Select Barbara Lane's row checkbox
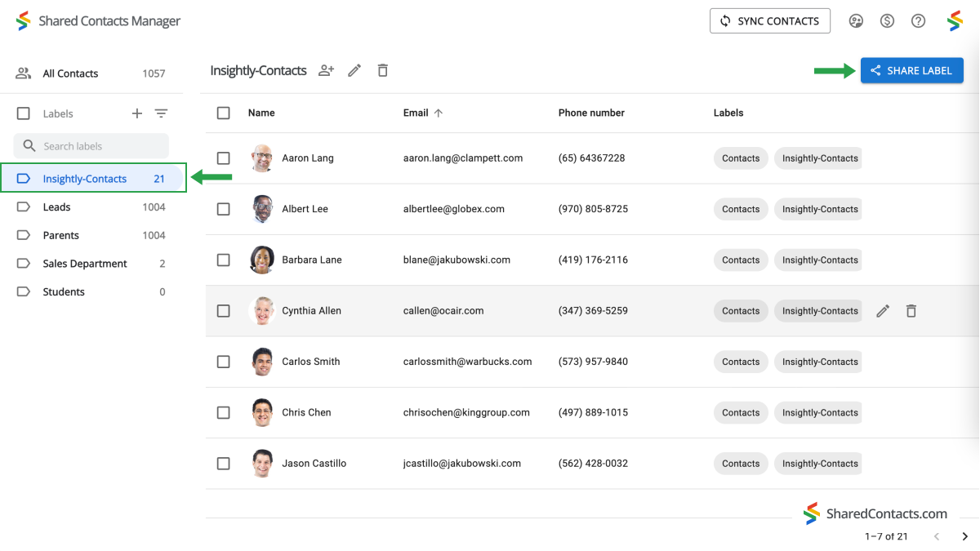980x551 pixels. 223,260
